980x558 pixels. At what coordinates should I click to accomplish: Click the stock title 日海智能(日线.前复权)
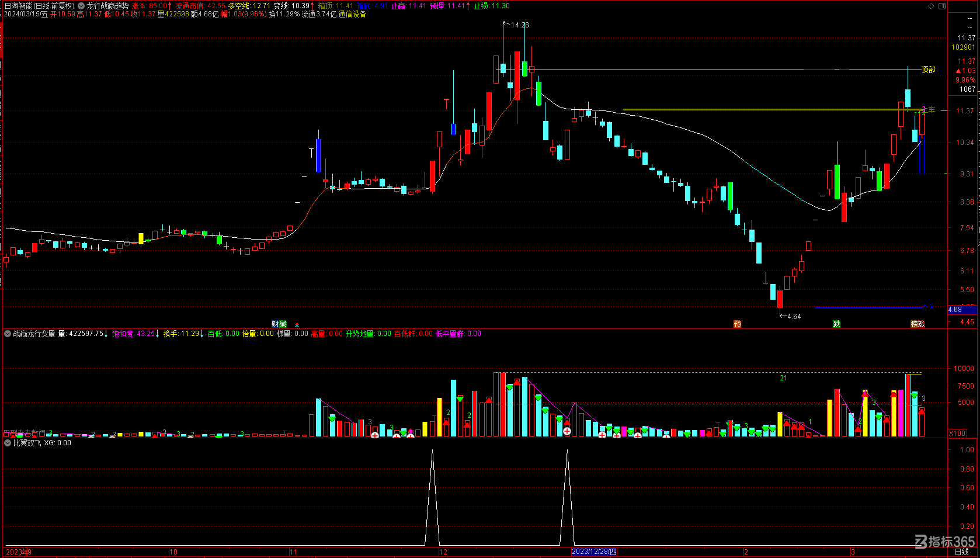coord(40,6)
